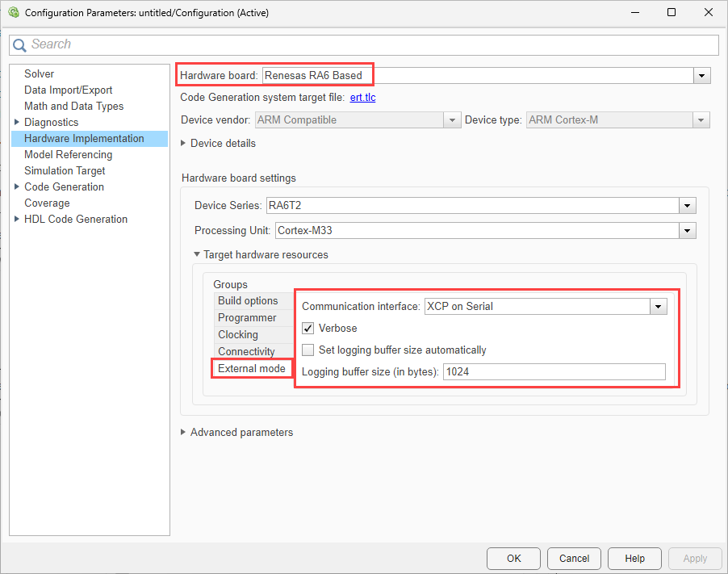The width and height of the screenshot is (728, 574).
Task: Open the Processing Unit dropdown
Action: [x=687, y=231]
